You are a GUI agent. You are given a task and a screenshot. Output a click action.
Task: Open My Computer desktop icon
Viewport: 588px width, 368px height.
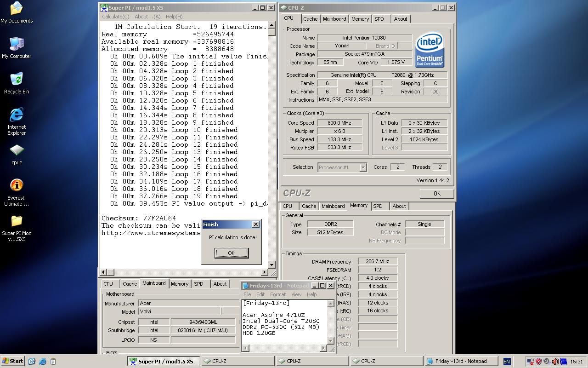pyautogui.click(x=17, y=48)
